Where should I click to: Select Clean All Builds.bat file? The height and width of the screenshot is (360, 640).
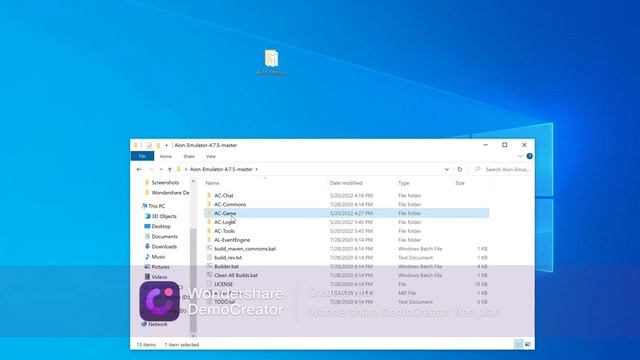[236, 275]
